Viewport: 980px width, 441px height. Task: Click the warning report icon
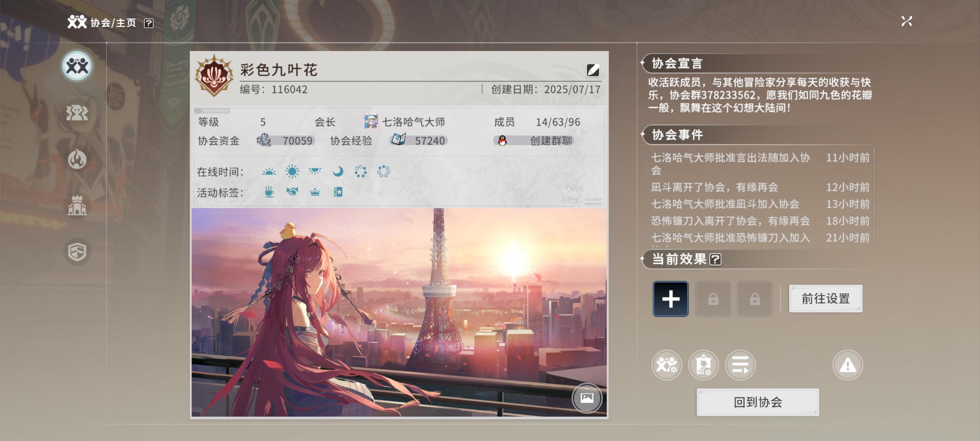(847, 365)
